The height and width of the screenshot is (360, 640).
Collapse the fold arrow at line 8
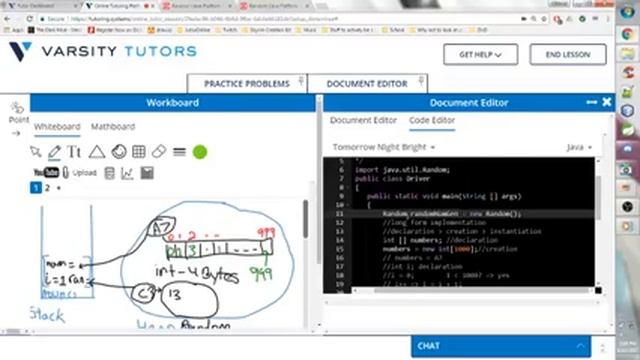pyautogui.click(x=347, y=187)
